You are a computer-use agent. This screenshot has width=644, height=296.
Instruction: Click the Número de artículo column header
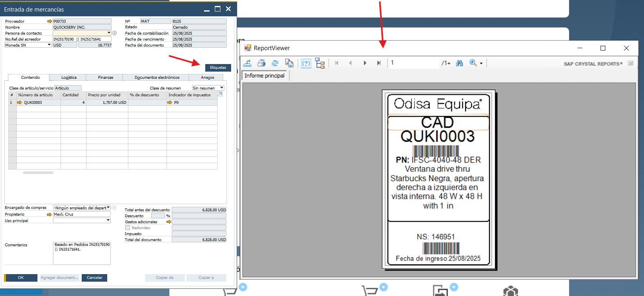(x=39, y=95)
